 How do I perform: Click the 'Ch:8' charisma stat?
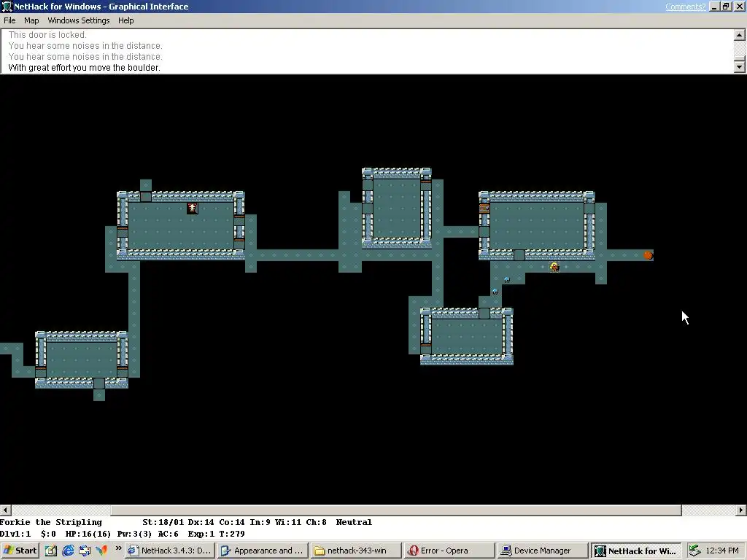[317, 522]
